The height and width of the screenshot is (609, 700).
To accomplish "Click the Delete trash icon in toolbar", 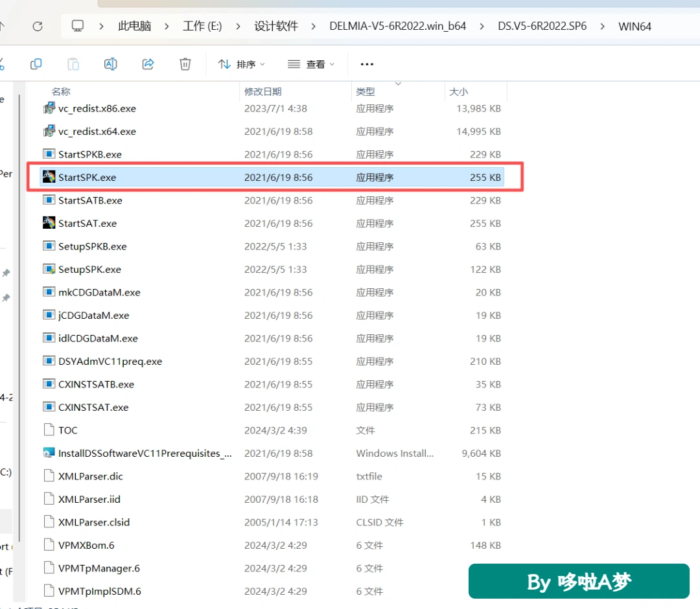I will (185, 64).
